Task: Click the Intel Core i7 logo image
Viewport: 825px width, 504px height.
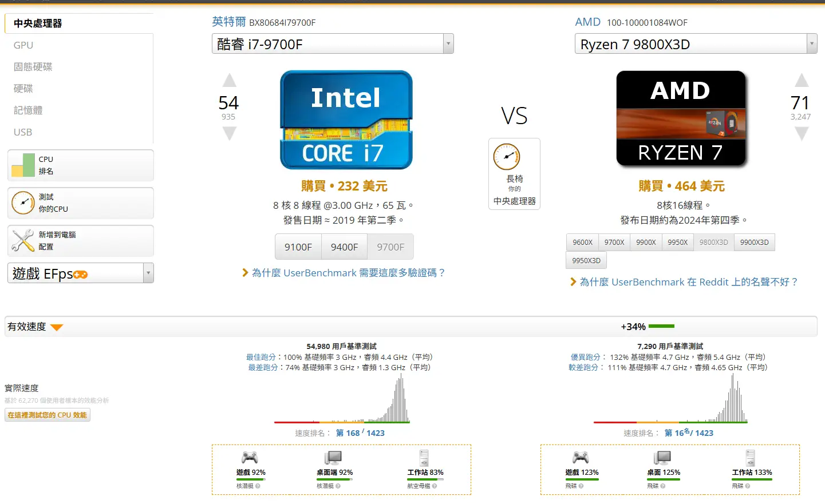Action: (x=346, y=120)
